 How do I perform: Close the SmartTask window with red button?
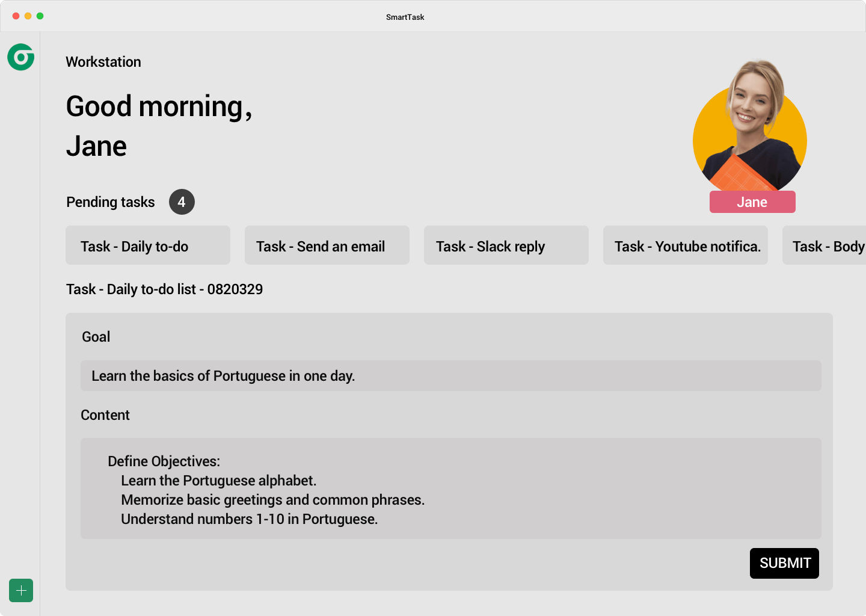(16, 16)
